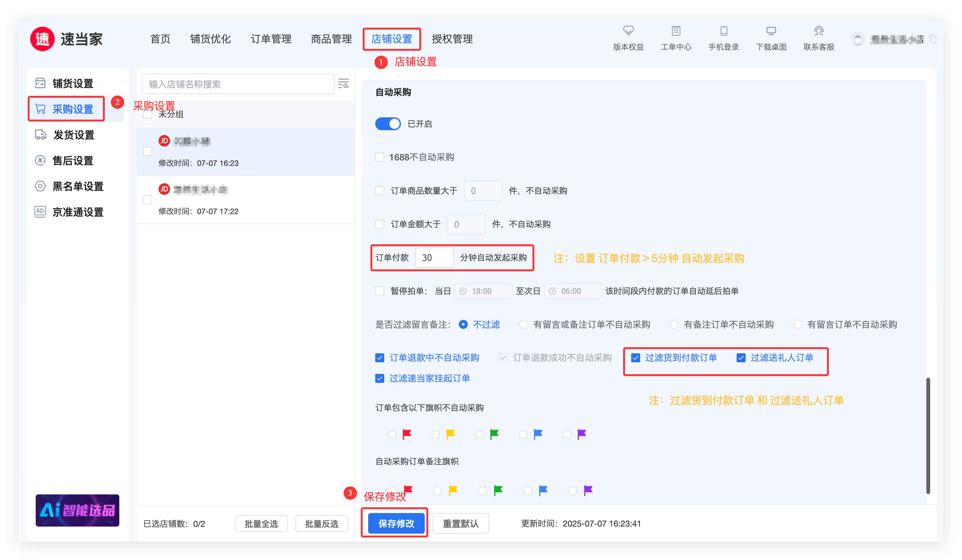Image resolution: width=962 pixels, height=560 pixels.
Task: Contact support via 联系客服 headset icon
Action: click(x=819, y=31)
